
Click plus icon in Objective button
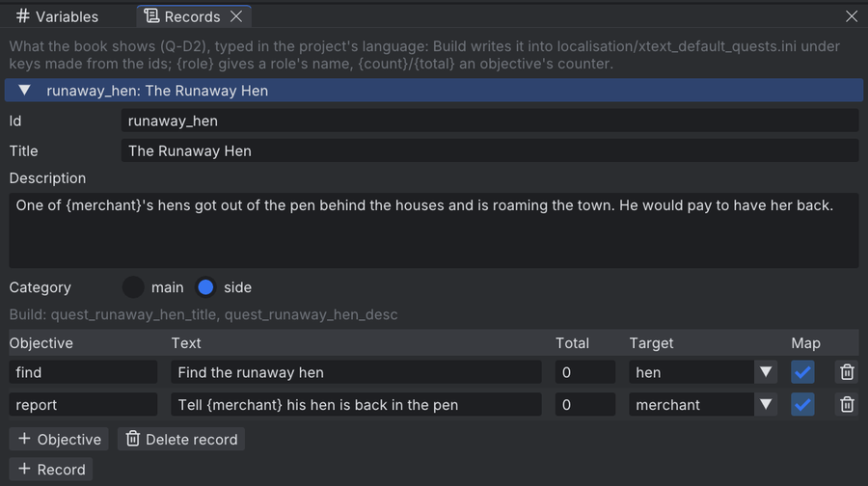[24, 439]
